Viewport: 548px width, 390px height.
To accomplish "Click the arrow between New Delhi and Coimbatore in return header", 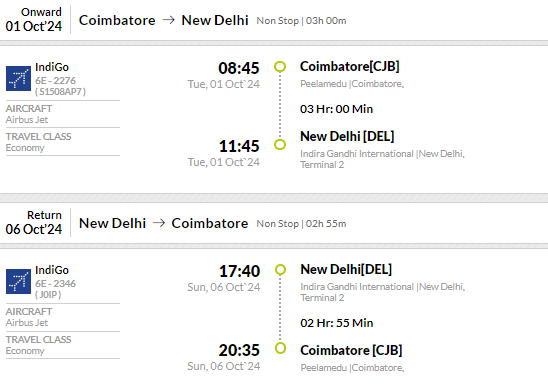I will (159, 223).
